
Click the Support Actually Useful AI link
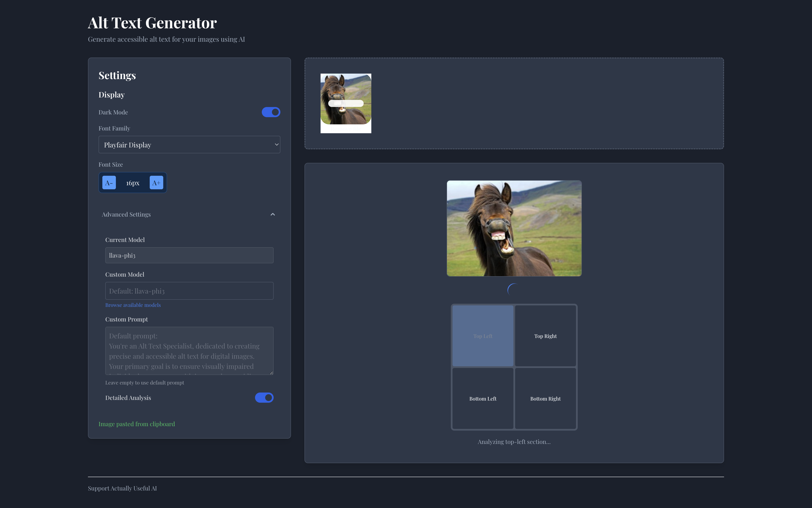pyautogui.click(x=122, y=488)
